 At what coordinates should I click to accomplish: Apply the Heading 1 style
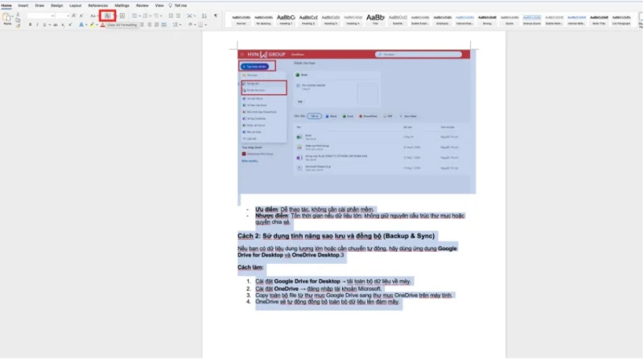(x=286, y=19)
